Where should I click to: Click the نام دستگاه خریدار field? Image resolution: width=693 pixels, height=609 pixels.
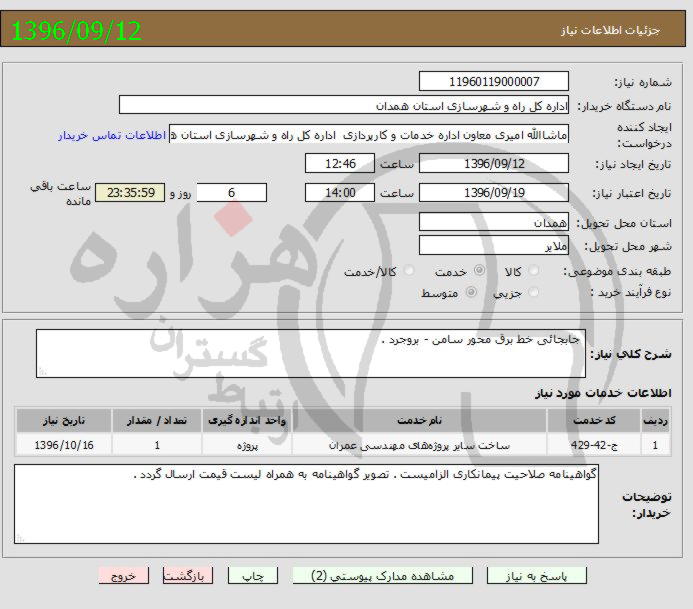[344, 105]
